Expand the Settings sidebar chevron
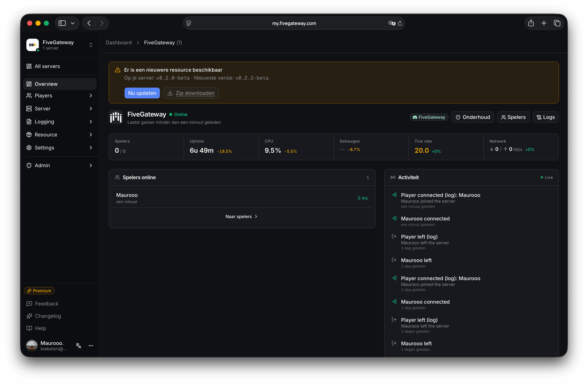The image size is (588, 384). [x=91, y=148]
